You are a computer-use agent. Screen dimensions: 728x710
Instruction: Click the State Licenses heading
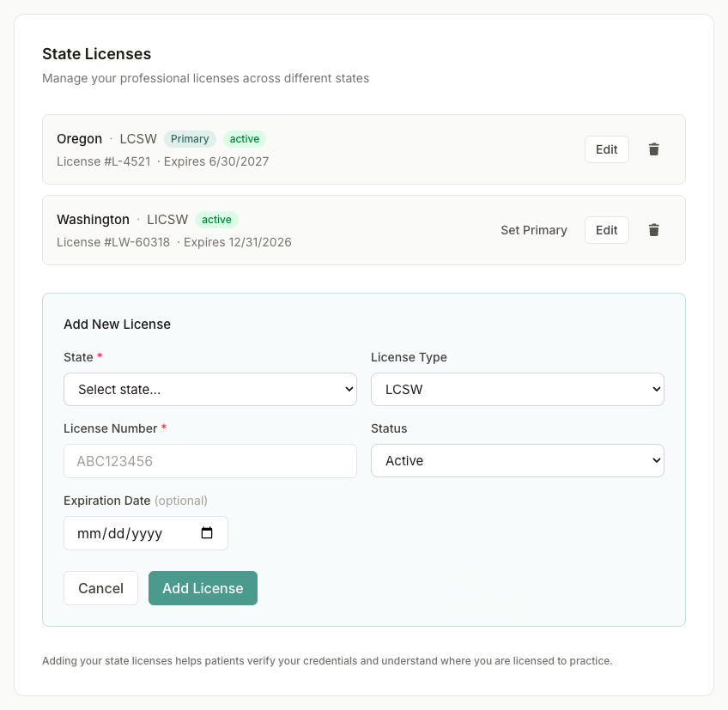(x=96, y=54)
